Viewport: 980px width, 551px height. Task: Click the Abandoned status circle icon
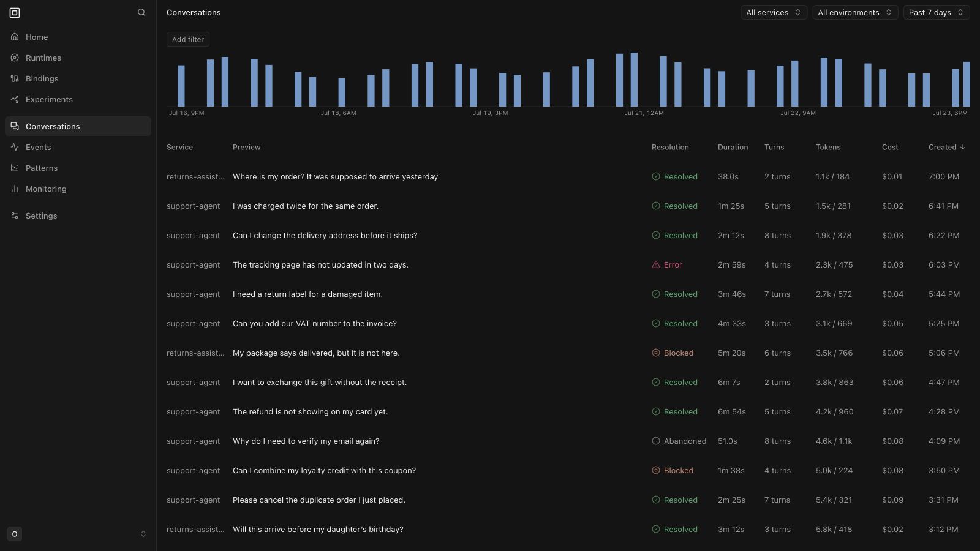pyautogui.click(x=656, y=441)
